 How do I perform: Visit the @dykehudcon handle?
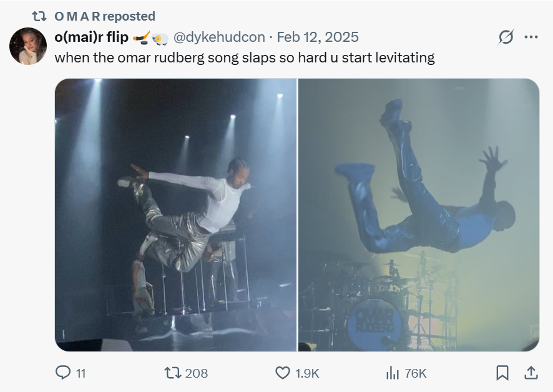[x=218, y=37]
